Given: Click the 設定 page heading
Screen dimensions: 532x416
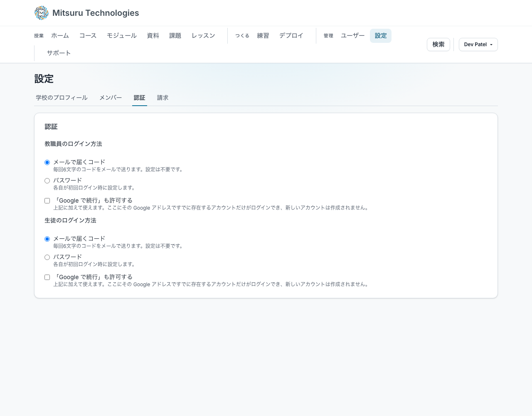Looking at the screenshot, I should click(x=44, y=79).
